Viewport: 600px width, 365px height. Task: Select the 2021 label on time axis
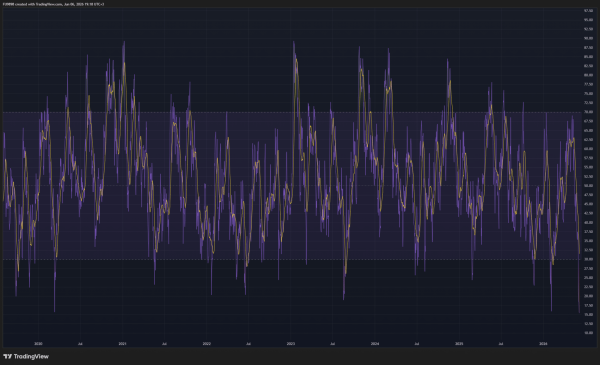click(122, 344)
